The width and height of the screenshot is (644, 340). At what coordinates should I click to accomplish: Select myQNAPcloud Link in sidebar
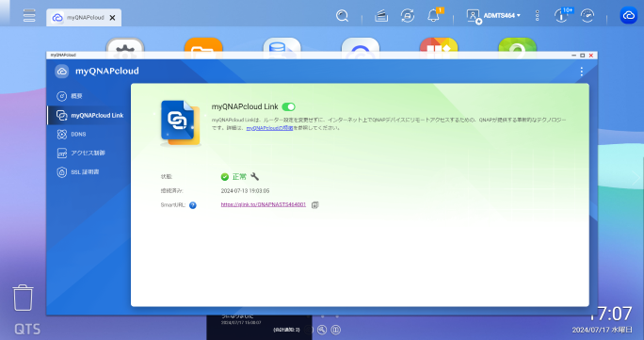89,116
